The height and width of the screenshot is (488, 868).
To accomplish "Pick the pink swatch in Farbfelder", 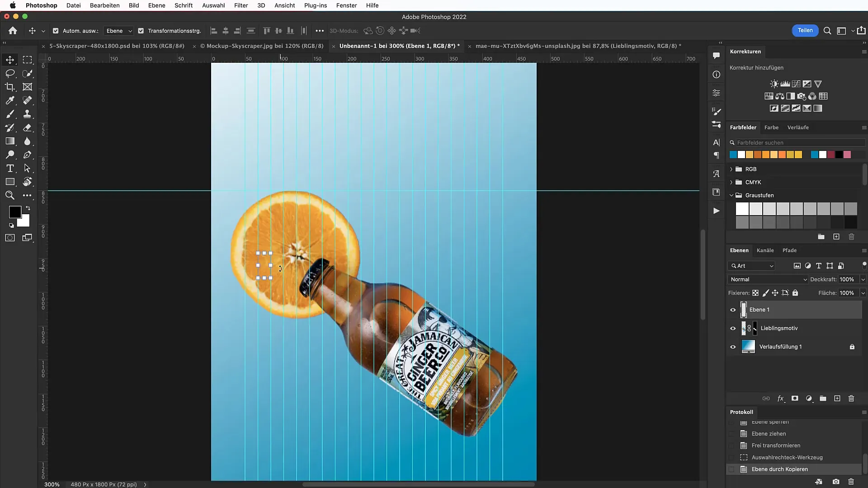I will point(847,155).
